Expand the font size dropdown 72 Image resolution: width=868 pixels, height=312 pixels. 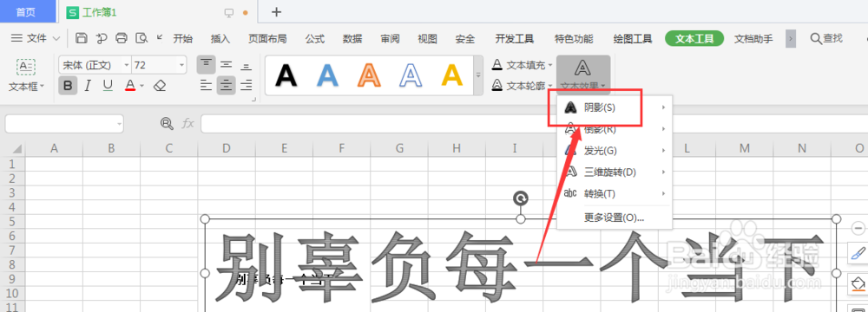182,65
